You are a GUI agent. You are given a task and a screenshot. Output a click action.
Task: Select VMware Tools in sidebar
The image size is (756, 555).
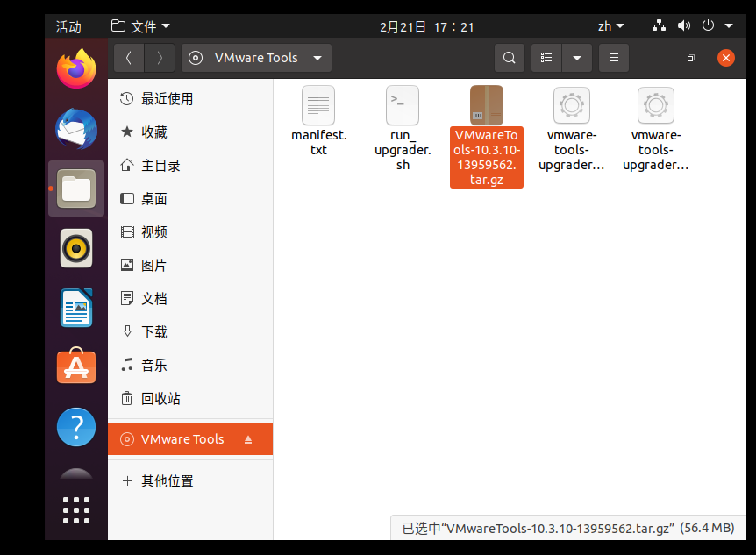pos(190,439)
